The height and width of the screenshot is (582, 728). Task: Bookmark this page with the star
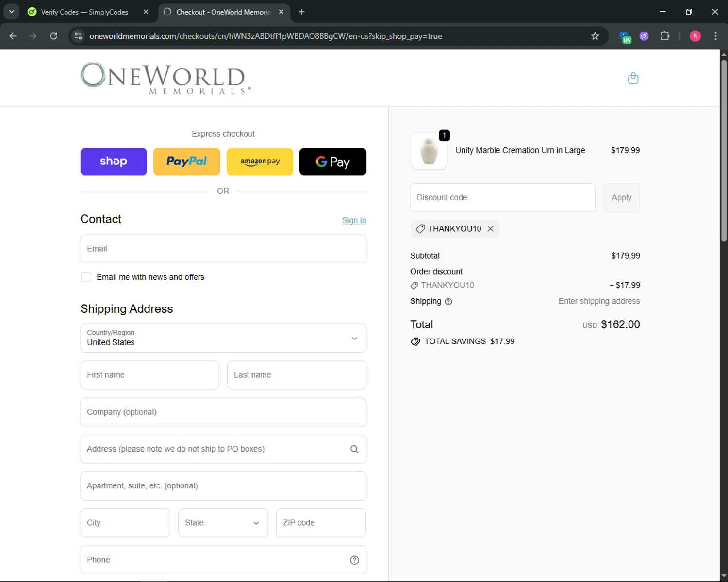tap(595, 36)
